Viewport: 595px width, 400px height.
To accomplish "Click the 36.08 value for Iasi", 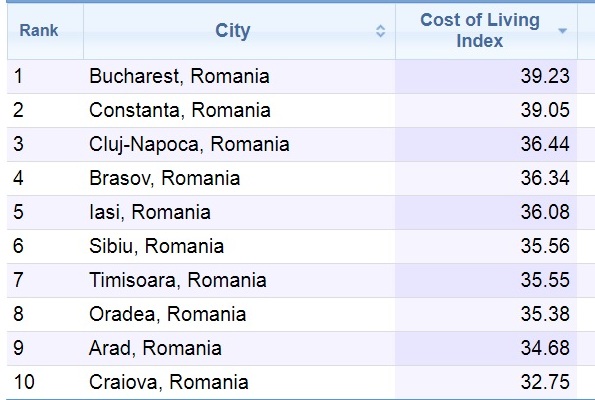I will (545, 212).
